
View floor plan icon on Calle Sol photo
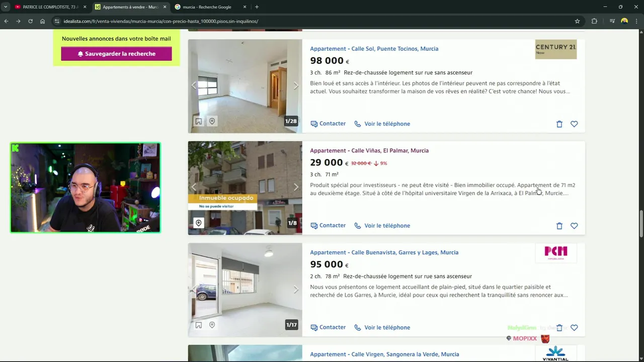tap(199, 121)
